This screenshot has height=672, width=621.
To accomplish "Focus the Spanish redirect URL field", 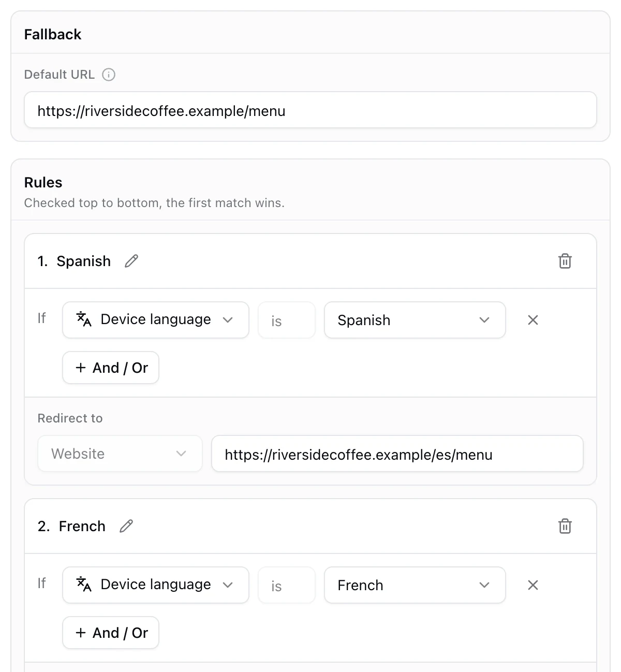I will [397, 454].
